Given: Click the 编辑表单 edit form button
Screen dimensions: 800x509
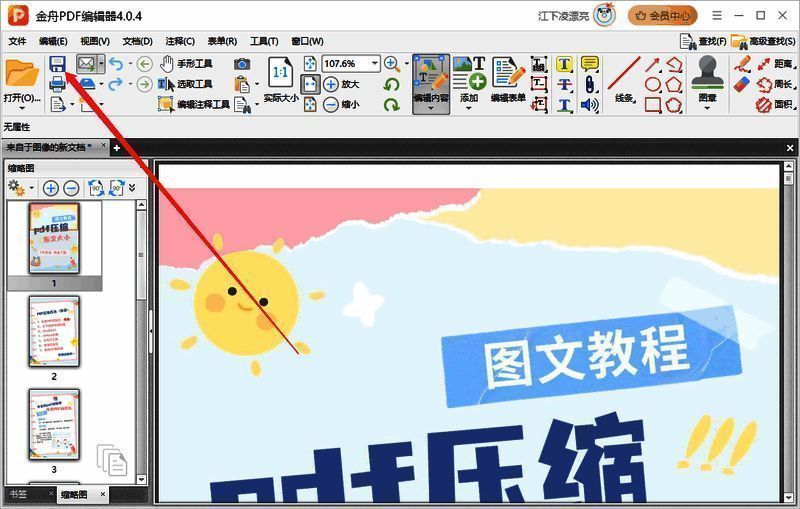Looking at the screenshot, I should point(508,79).
